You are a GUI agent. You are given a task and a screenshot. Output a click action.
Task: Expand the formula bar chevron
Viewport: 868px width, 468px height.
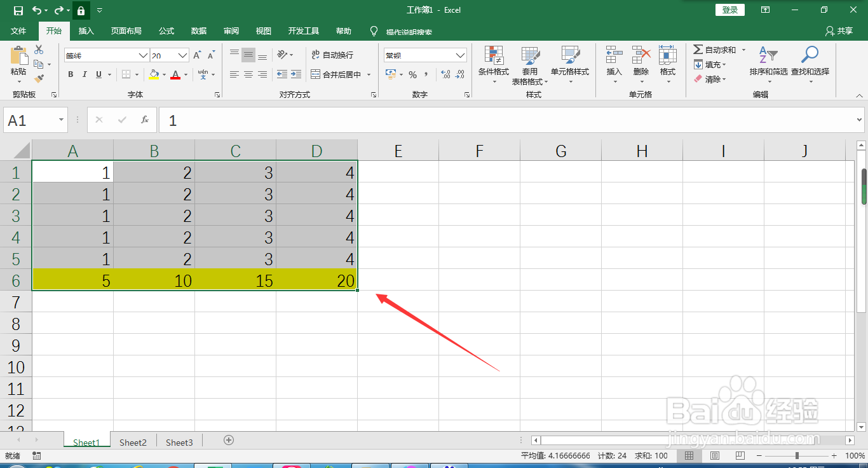click(x=860, y=120)
